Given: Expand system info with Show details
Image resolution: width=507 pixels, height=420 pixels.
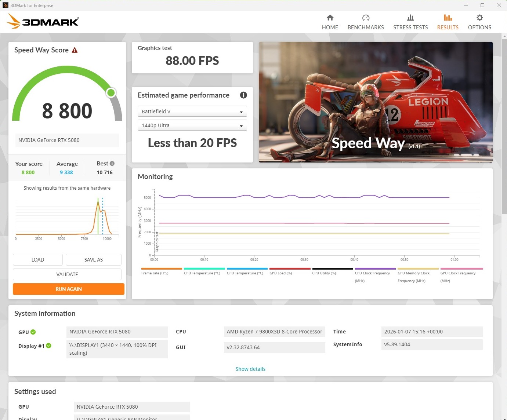Looking at the screenshot, I should 250,369.
